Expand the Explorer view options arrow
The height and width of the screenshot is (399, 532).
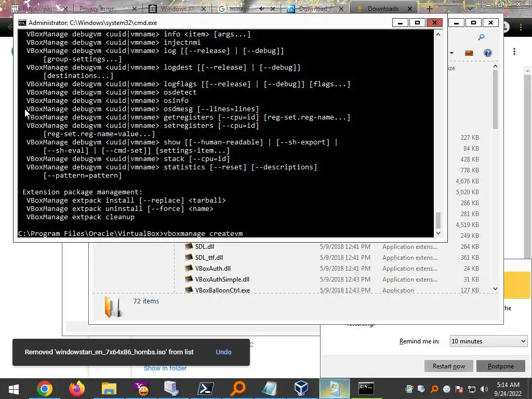(451, 53)
